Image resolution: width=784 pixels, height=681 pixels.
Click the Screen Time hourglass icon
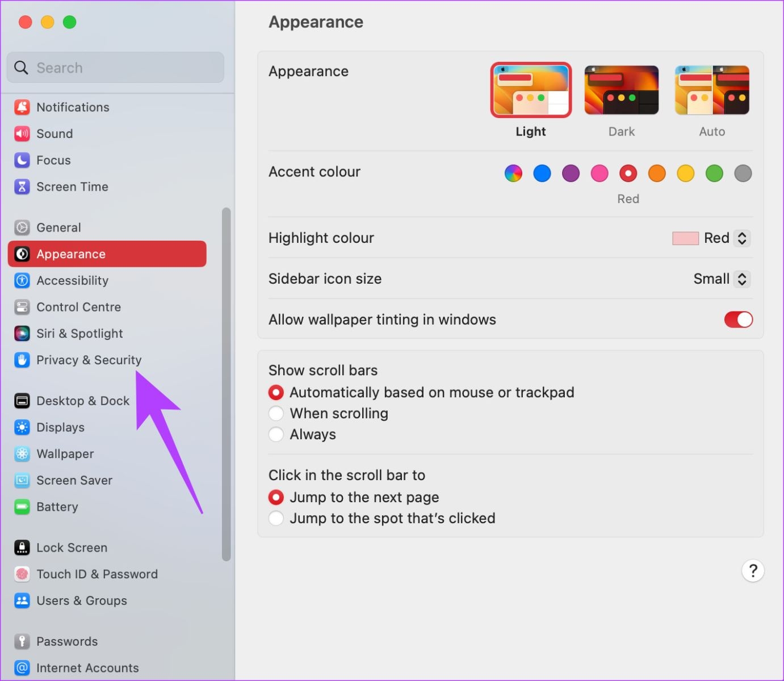pyautogui.click(x=22, y=187)
